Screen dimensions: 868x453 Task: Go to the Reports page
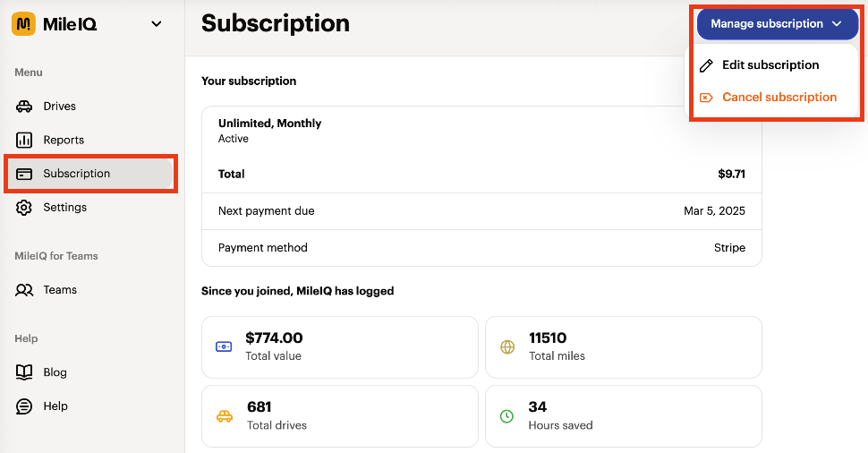click(64, 141)
